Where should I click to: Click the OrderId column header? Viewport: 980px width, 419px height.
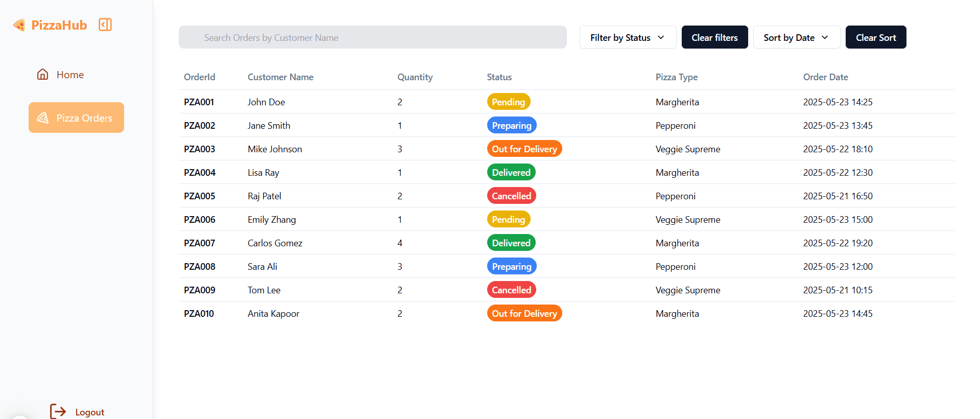200,77
